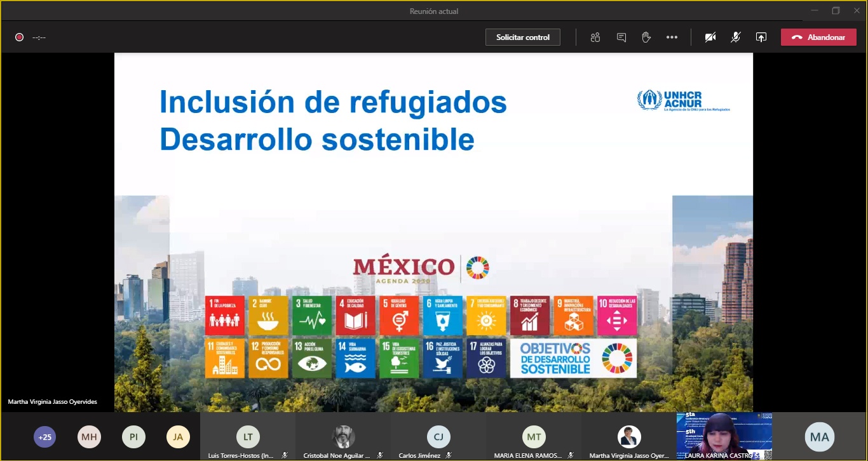Viewport: 868px width, 461px height.
Task: Select Laura Karina Castro video tile
Action: click(724, 436)
